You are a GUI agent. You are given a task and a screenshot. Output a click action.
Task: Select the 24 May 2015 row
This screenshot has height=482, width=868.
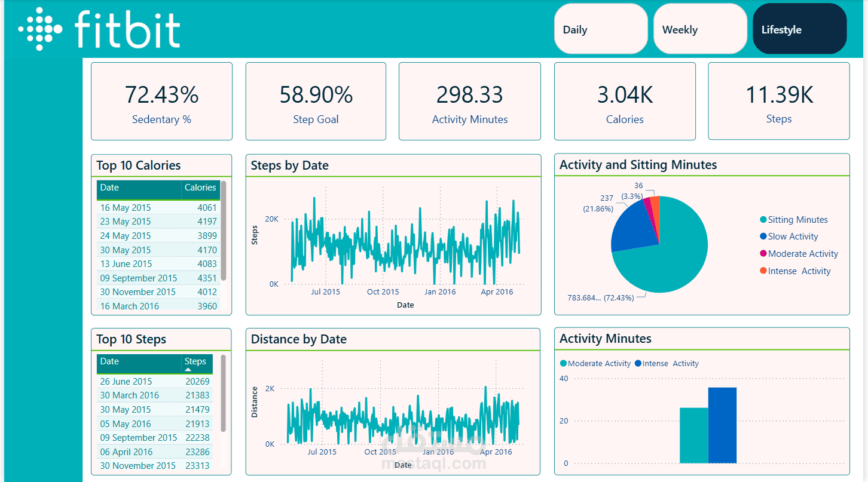tap(158, 236)
